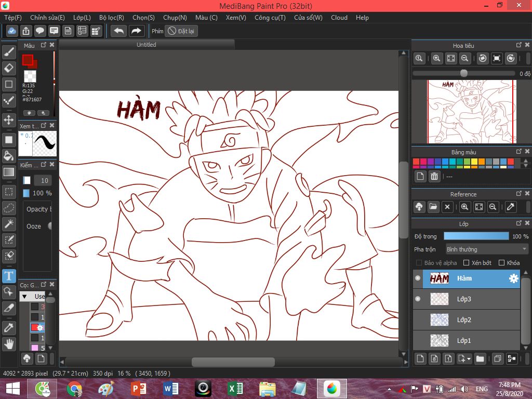
Task: Select the Move tool
Action: [x=9, y=120]
